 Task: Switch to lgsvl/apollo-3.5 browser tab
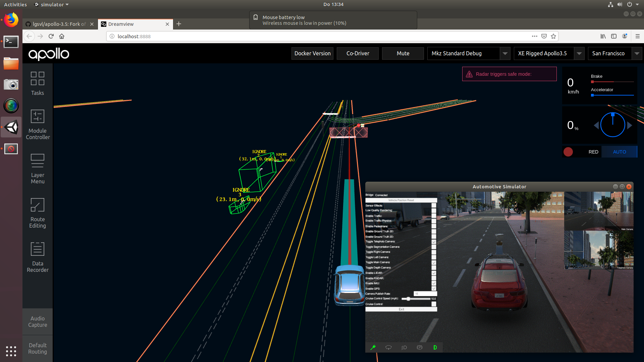(x=60, y=24)
